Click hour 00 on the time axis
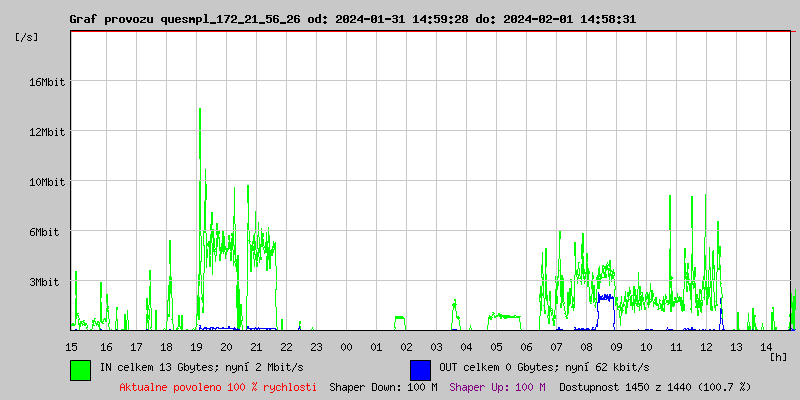Screen dimensions: 800x400 coord(346,346)
